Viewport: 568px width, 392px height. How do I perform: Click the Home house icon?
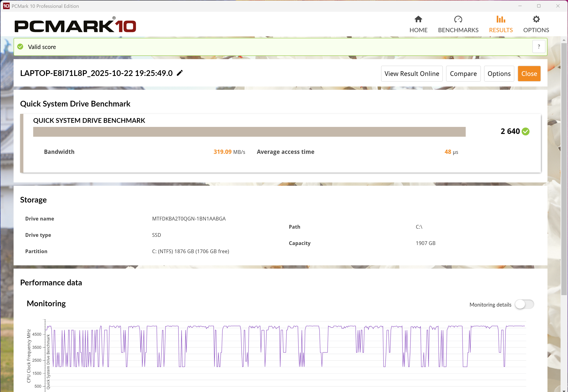(418, 19)
